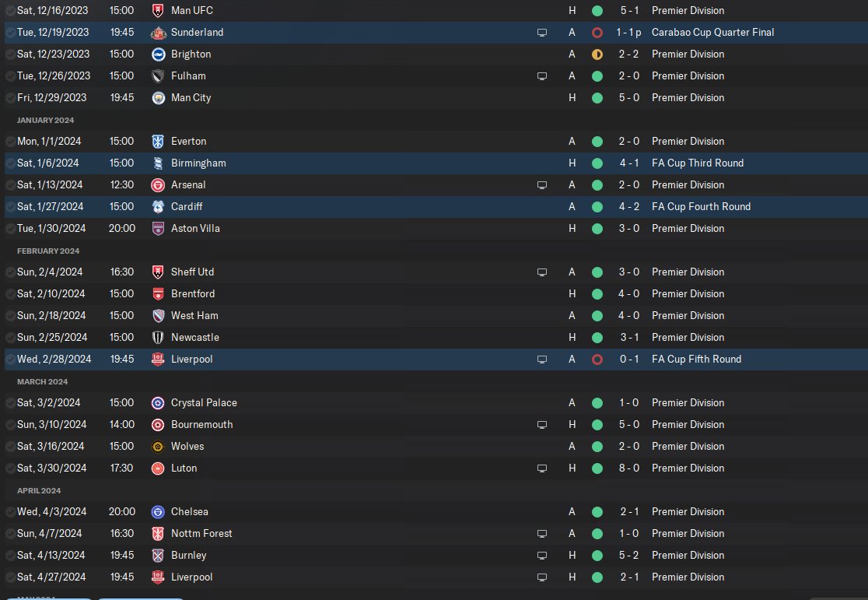The height and width of the screenshot is (600, 868).
Task: Click the TV broadcast icon for Fulham match
Action: 542,76
